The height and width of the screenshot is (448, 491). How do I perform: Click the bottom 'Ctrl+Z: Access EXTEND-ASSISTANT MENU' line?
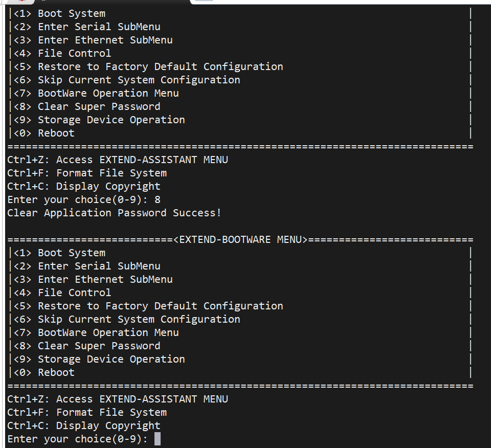pyautogui.click(x=118, y=399)
